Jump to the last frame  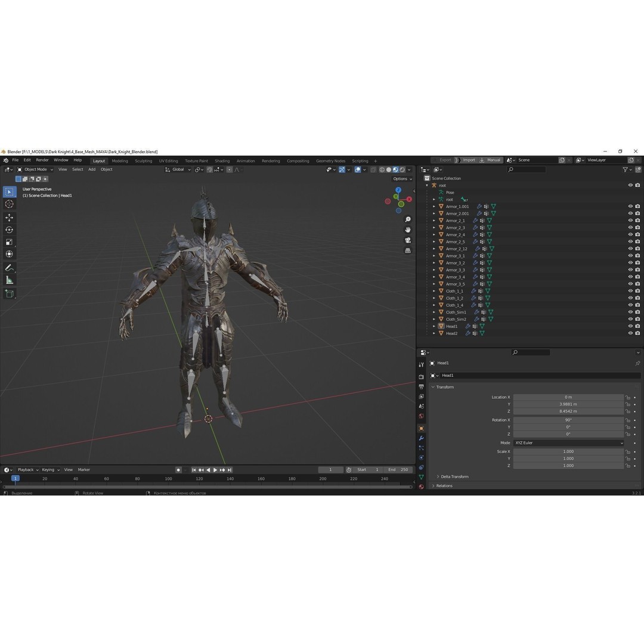coord(230,470)
